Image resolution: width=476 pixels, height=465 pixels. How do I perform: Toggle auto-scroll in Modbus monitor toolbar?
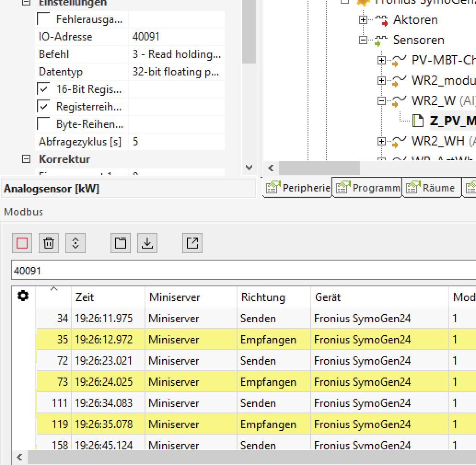[x=75, y=243]
